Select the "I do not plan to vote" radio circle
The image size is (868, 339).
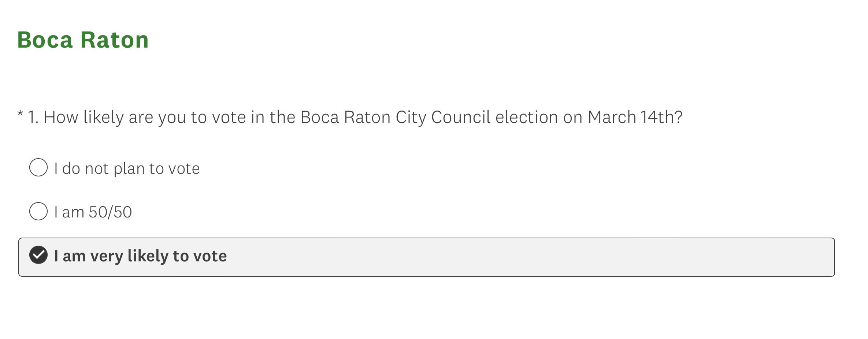point(38,168)
